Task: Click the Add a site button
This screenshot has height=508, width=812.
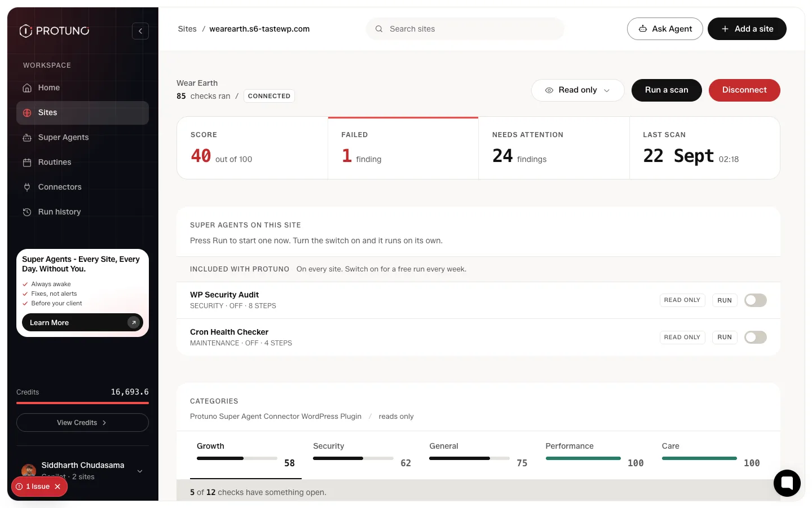Action: point(747,29)
